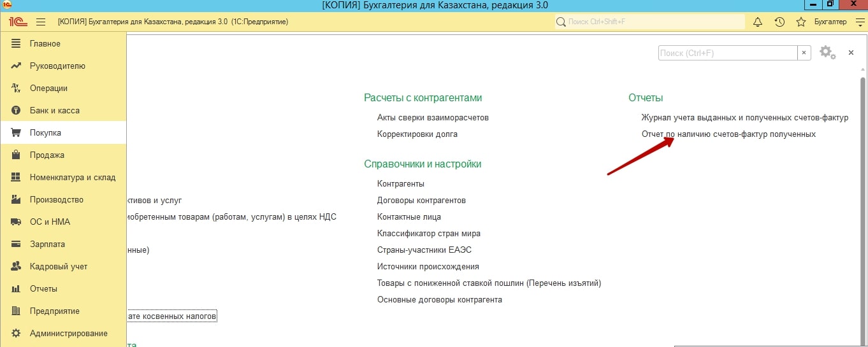868x347 pixels.
Task: Open history clock icon
Action: click(x=779, y=22)
